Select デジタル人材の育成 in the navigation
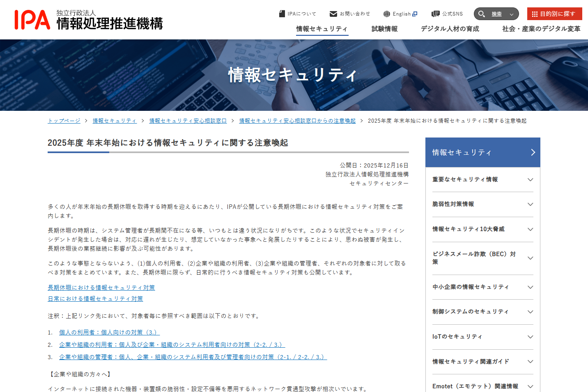 click(x=450, y=29)
